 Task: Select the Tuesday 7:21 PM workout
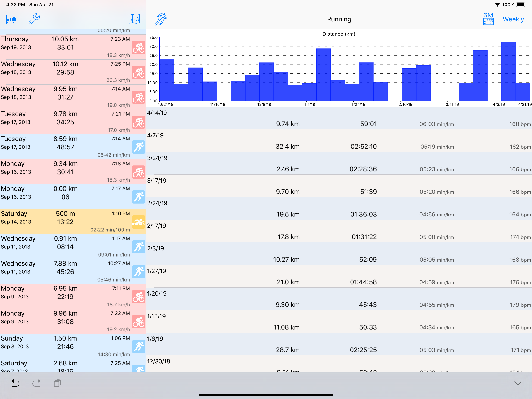point(73,122)
